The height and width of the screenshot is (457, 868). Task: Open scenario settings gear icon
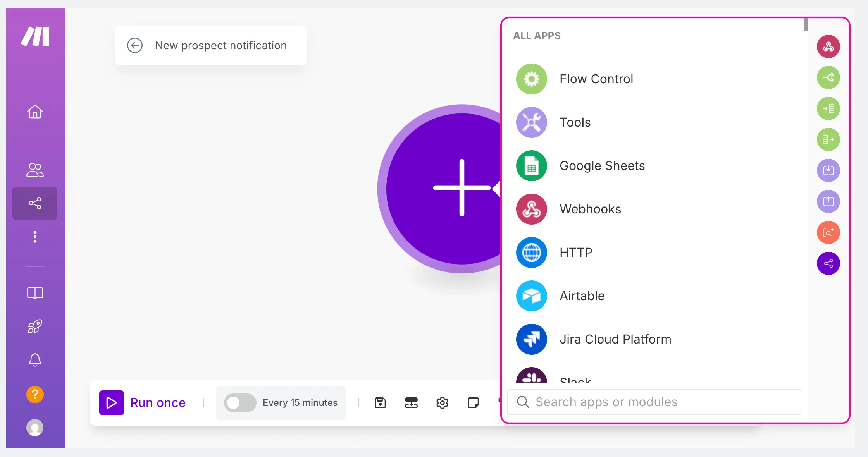442,403
